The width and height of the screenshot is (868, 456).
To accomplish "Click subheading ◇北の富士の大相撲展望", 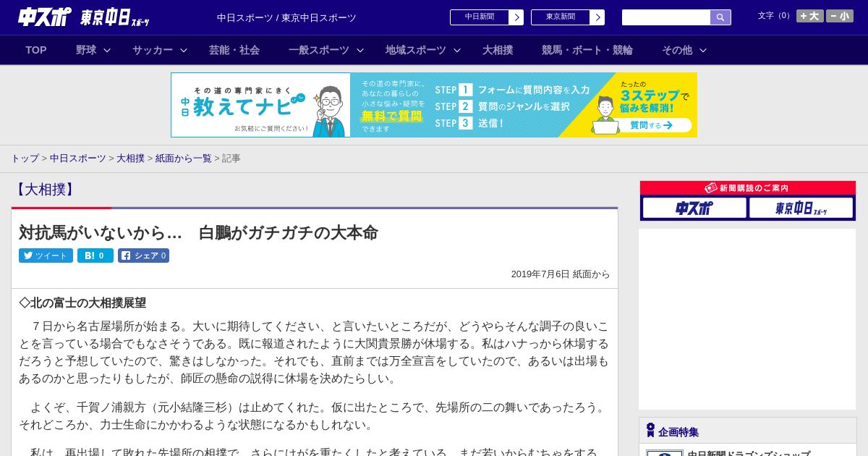I will (82, 303).
